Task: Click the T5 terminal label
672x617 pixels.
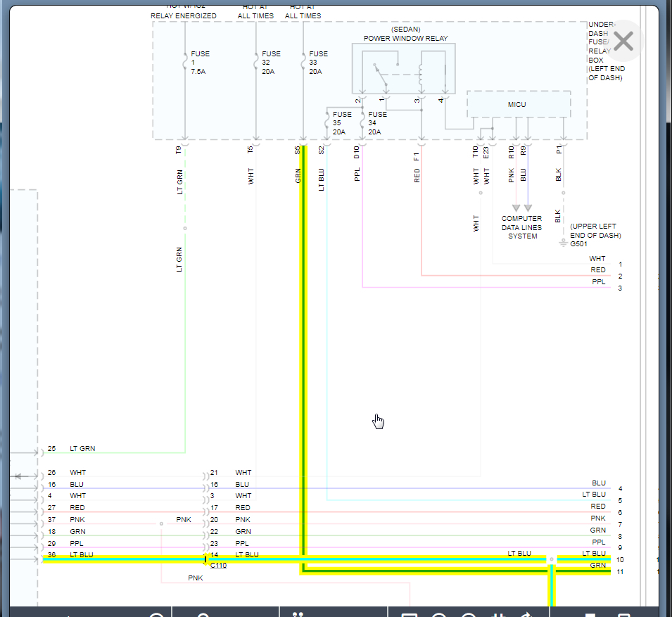Action: point(250,150)
